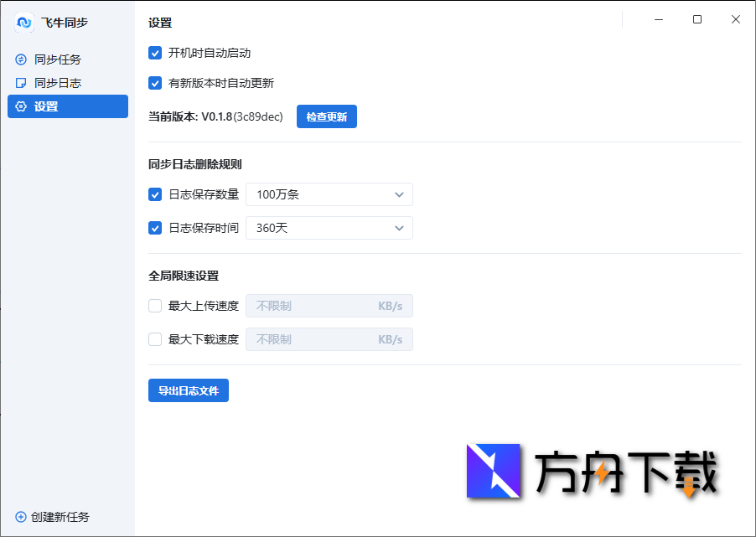Enable the 最大下载速度 checkbox
The image size is (756, 537).
click(155, 339)
